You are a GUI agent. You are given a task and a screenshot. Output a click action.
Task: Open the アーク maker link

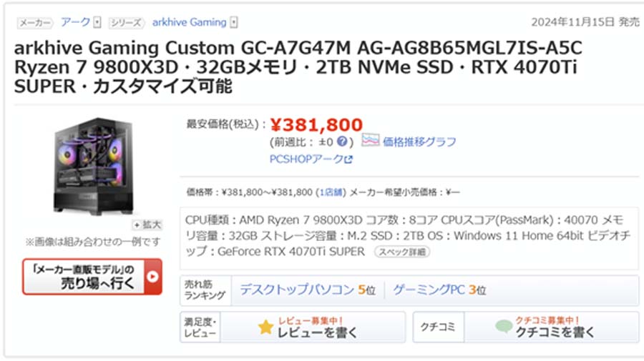click(x=76, y=22)
